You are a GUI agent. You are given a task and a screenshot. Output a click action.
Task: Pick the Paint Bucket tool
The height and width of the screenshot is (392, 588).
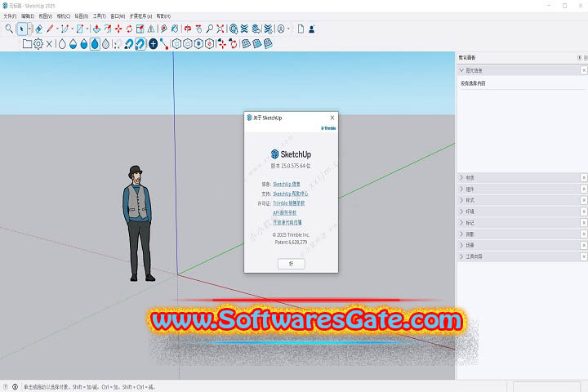click(175, 29)
